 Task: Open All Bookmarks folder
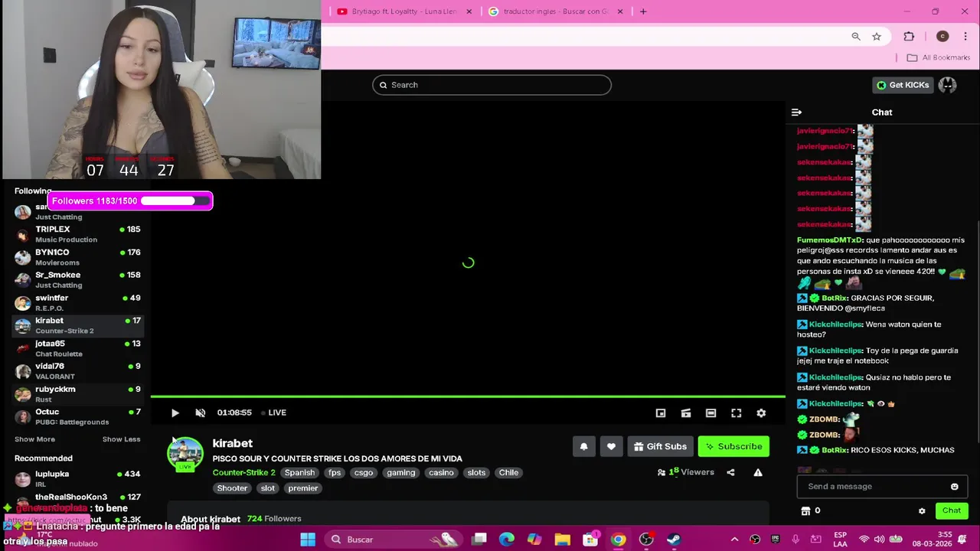click(939, 57)
